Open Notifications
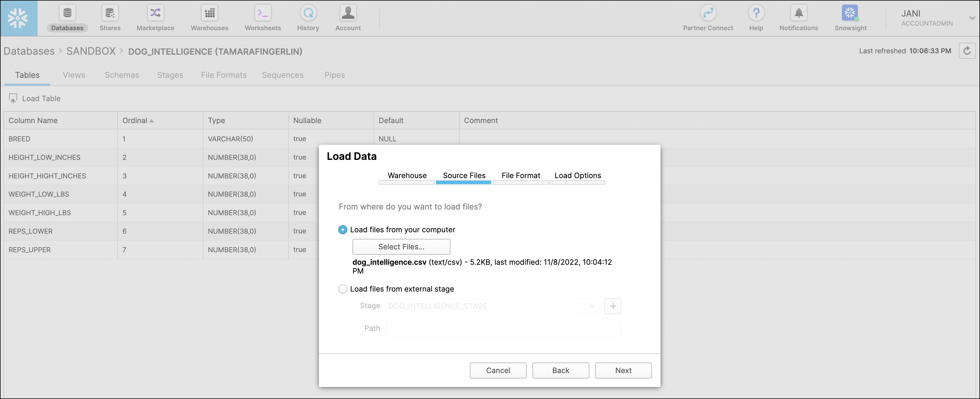The width and height of the screenshot is (980, 399). (799, 18)
